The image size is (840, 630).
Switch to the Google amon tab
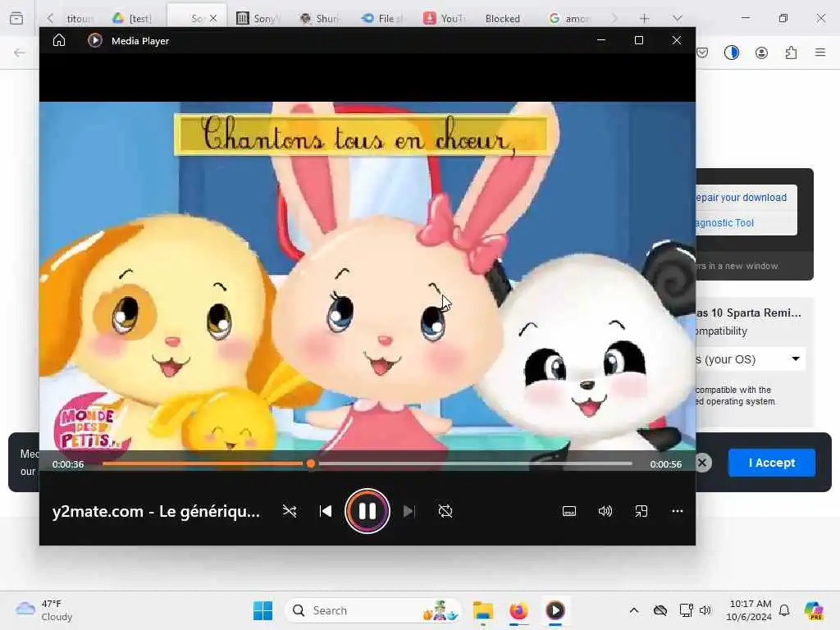(x=570, y=19)
